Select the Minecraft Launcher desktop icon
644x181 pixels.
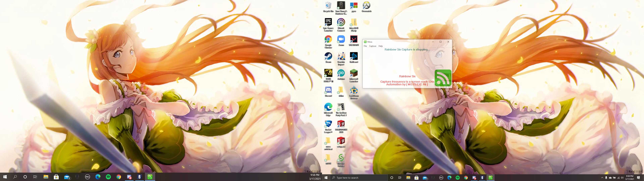point(354,76)
